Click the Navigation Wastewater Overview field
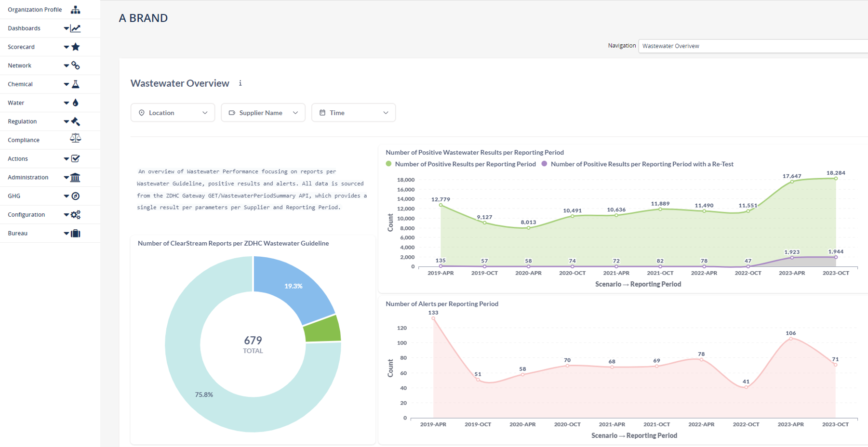This screenshot has width=868, height=447. pos(752,46)
